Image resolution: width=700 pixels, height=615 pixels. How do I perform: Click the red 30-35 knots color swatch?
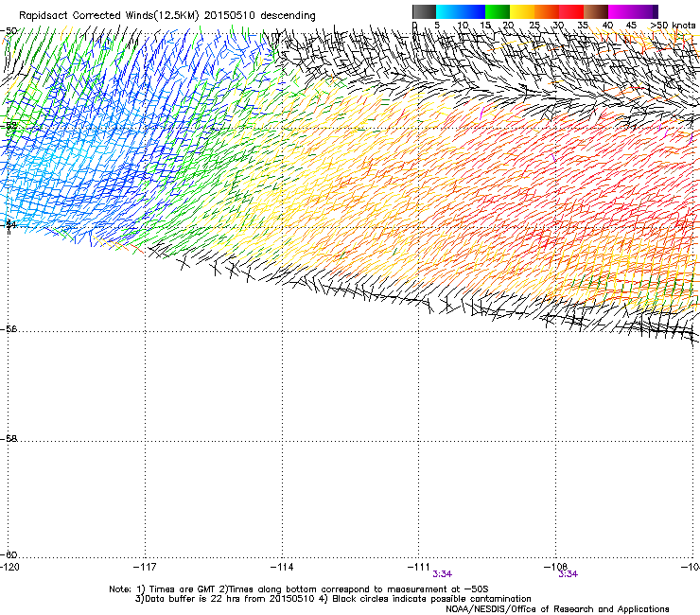571,11
